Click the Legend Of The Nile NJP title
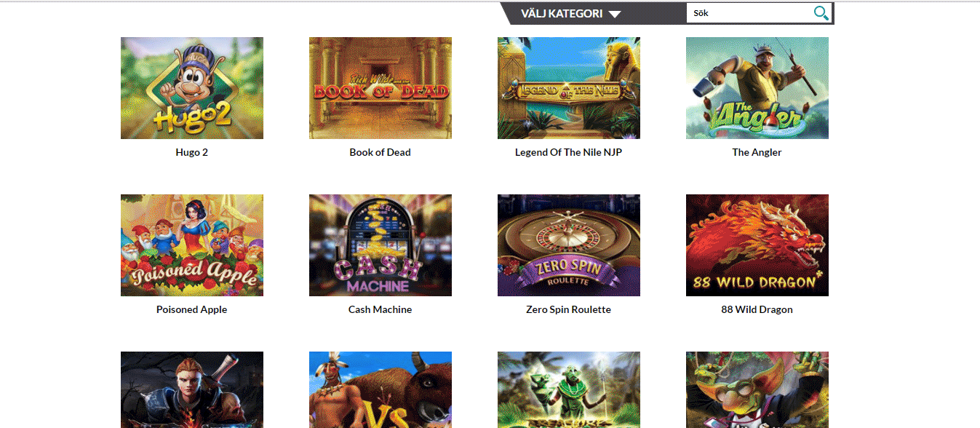 click(x=569, y=152)
